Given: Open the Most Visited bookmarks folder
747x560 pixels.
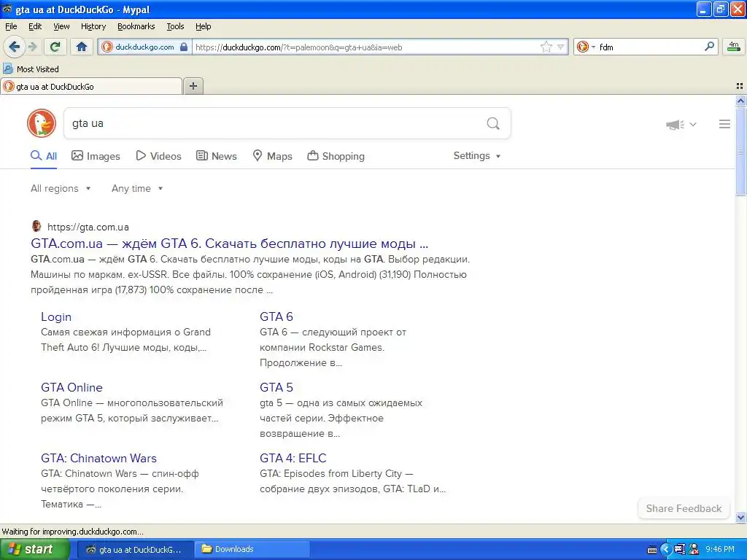Looking at the screenshot, I should (x=31, y=69).
